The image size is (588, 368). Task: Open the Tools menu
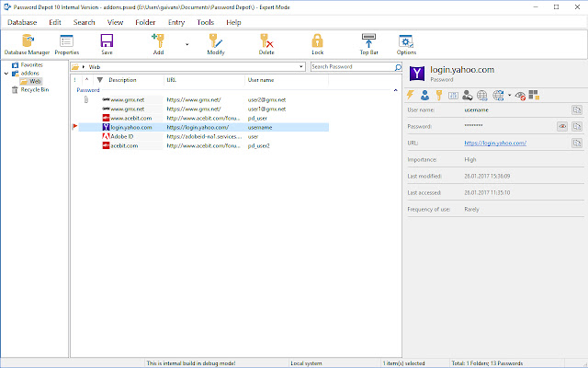(206, 22)
